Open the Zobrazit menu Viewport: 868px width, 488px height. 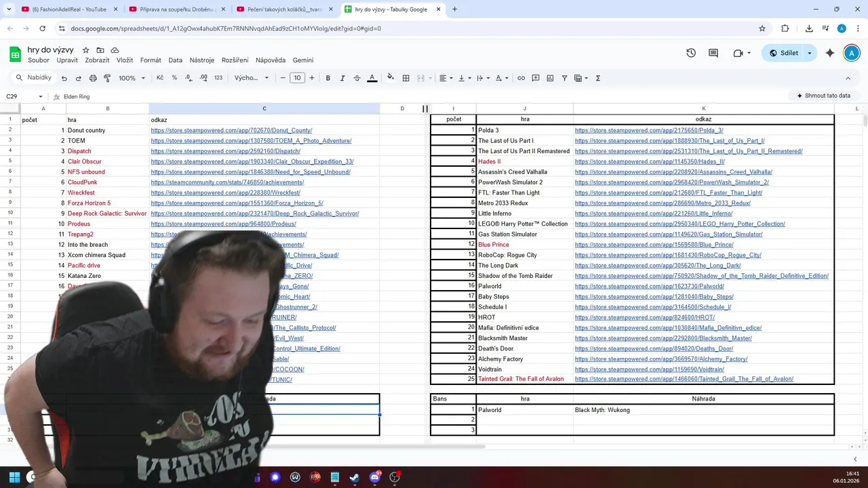click(97, 60)
